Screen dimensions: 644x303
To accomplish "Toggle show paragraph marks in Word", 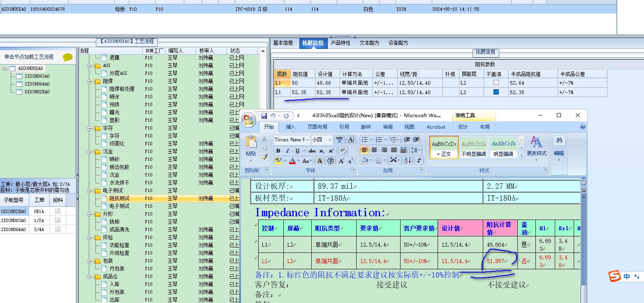I will (419, 161).
